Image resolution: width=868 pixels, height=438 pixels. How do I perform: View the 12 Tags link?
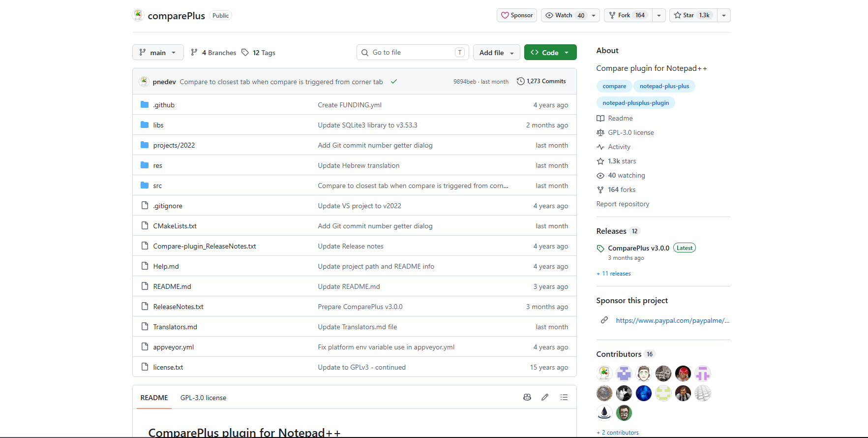pyautogui.click(x=259, y=53)
